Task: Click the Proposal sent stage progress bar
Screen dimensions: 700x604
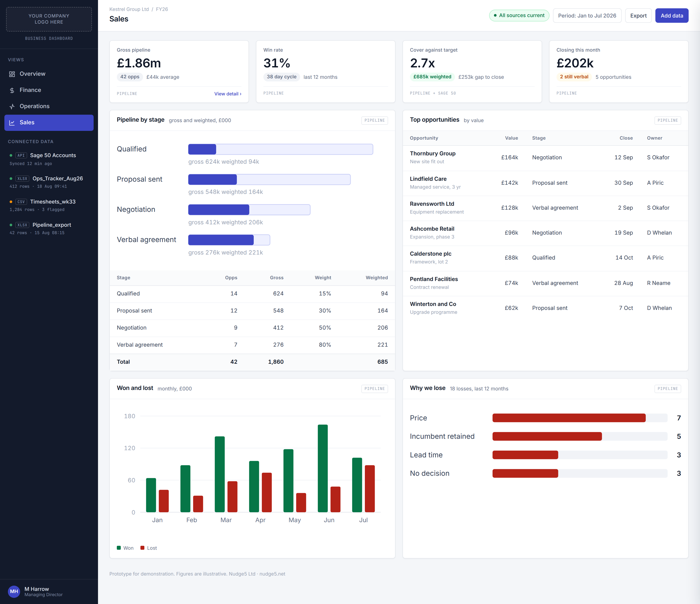Action: [x=269, y=179]
